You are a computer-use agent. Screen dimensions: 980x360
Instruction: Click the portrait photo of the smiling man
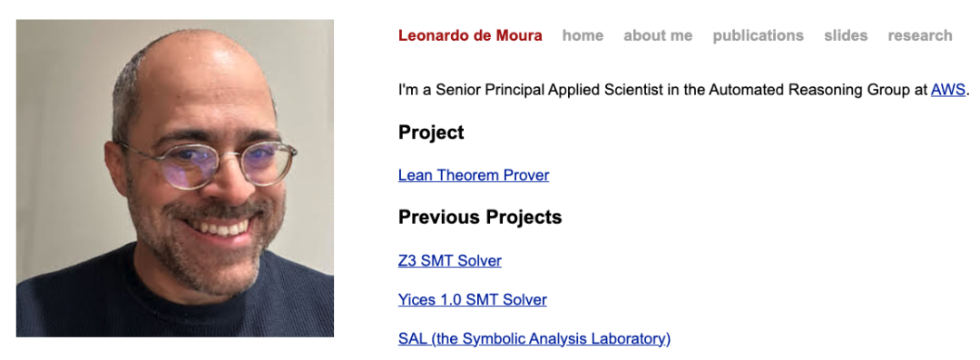[x=175, y=178]
